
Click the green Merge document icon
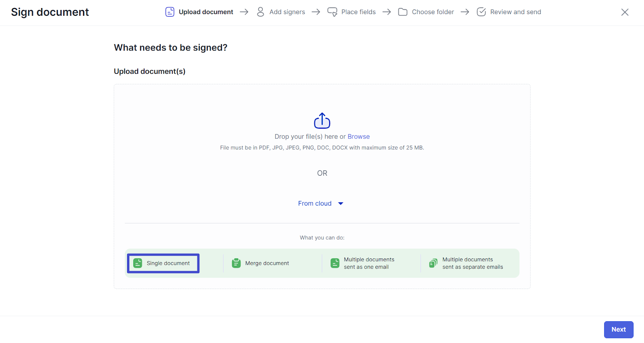(x=236, y=263)
